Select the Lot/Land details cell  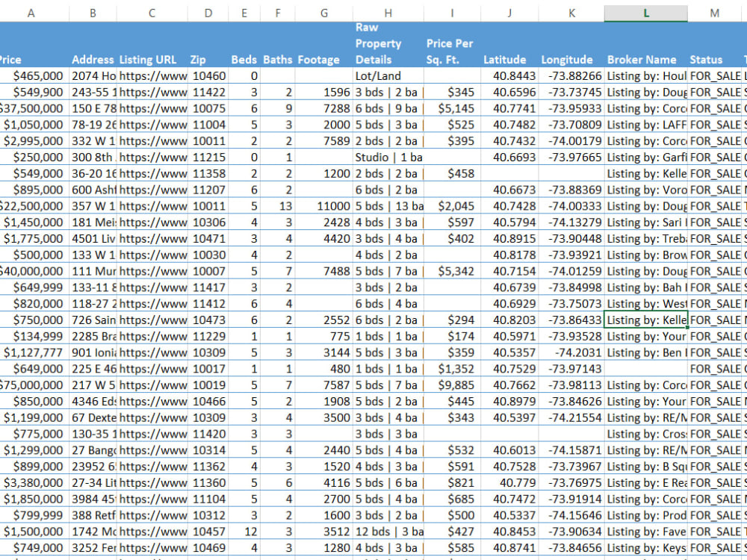[x=388, y=75]
